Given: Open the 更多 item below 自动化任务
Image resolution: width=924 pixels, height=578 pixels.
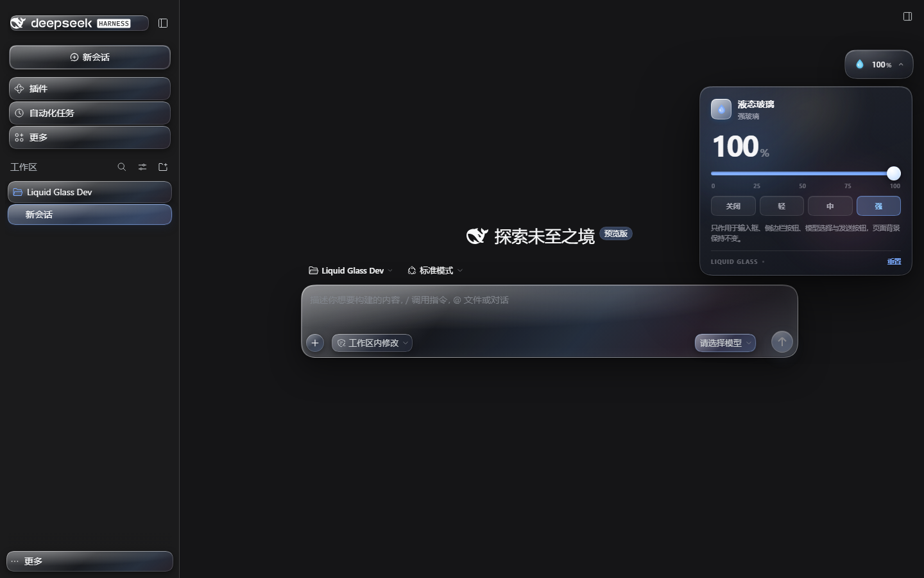Looking at the screenshot, I should click(90, 137).
